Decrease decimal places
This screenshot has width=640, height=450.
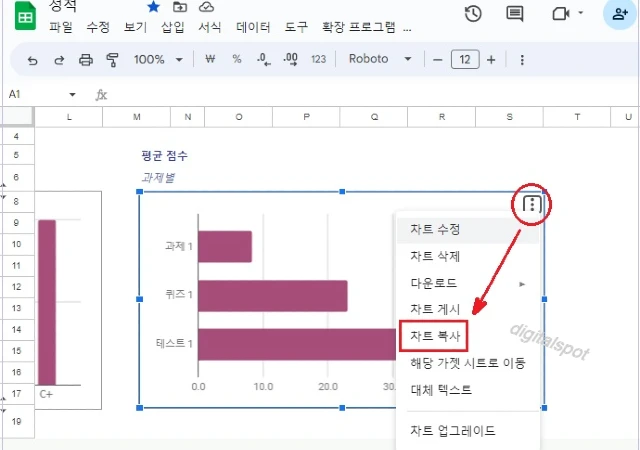[x=264, y=60]
